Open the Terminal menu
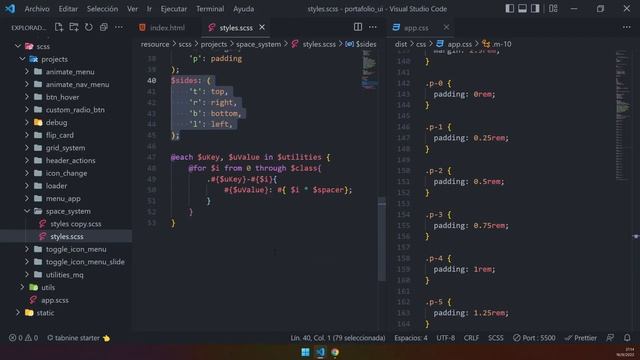Viewport: 640px width, 360px height. point(210,9)
